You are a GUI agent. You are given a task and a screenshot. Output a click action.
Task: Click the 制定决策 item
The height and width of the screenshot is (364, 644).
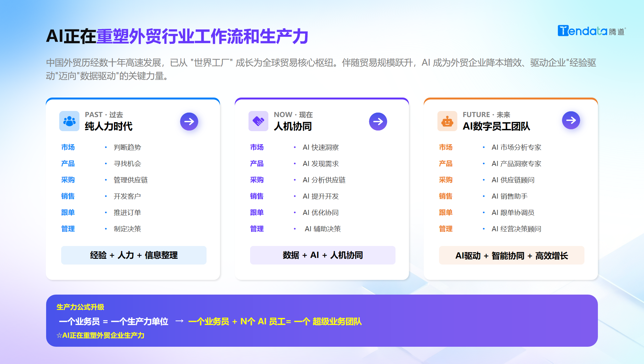(x=127, y=229)
